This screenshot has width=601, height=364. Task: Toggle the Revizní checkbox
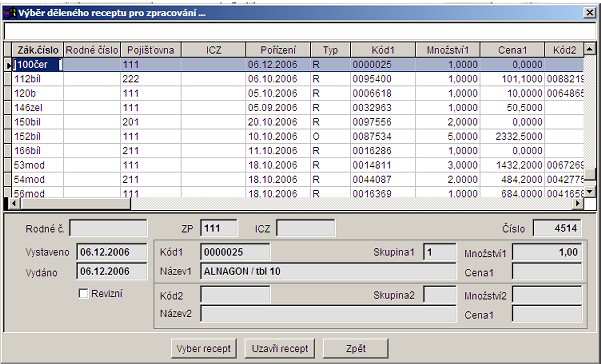click(x=83, y=293)
